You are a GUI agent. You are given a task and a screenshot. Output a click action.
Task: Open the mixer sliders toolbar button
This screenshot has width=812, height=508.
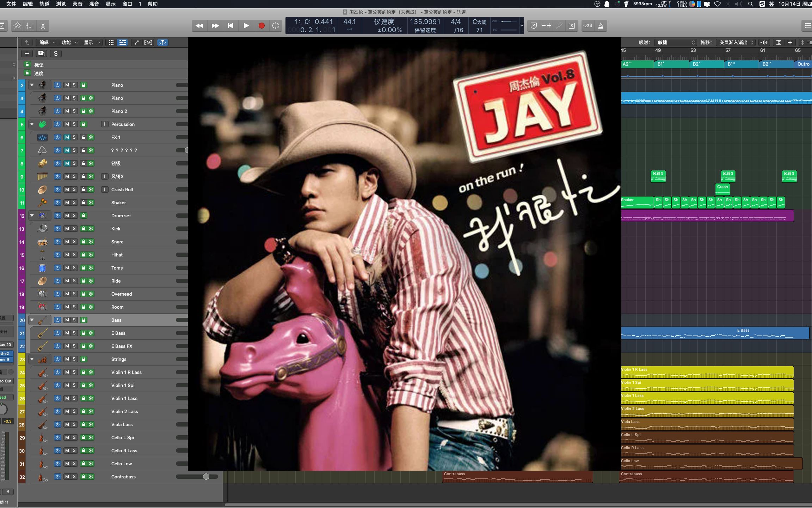30,26
